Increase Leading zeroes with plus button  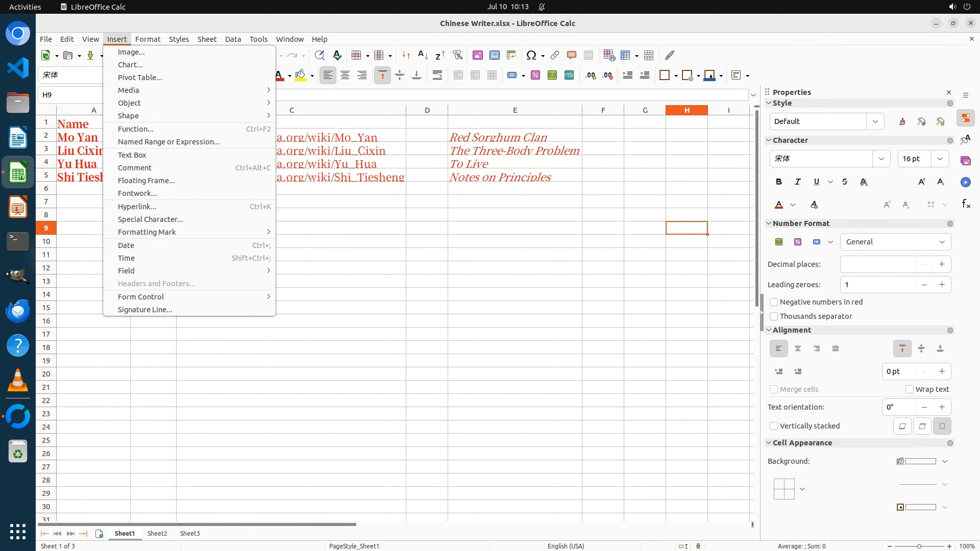942,285
